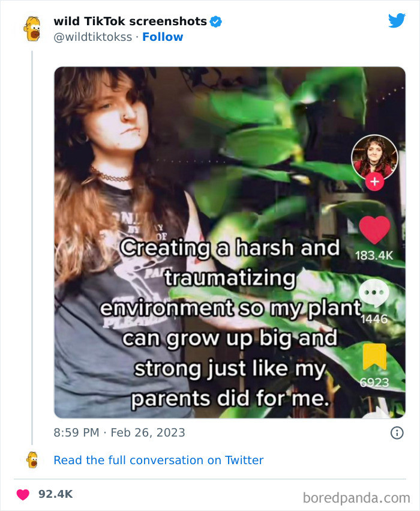Image resolution: width=420 pixels, height=511 pixels.
Task: Click the 8:59 PM Feb 26, 2023 timestamp
Action: pyautogui.click(x=119, y=432)
